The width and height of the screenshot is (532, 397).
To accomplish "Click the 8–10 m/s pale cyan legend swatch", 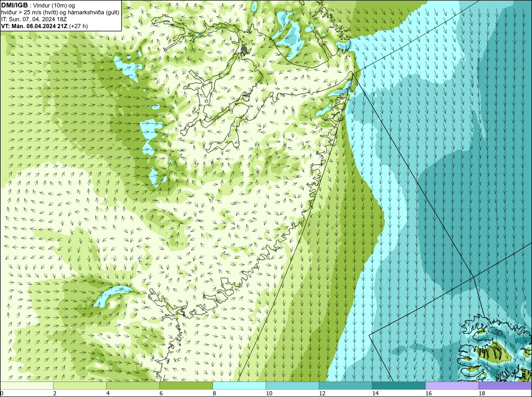I will point(239,386).
